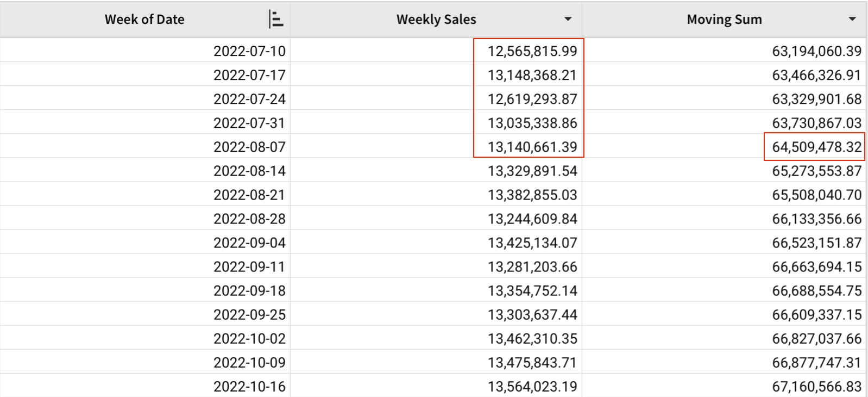
Task: Click the Weekly Sales cell 13,329,891.54
Action: [x=532, y=171]
